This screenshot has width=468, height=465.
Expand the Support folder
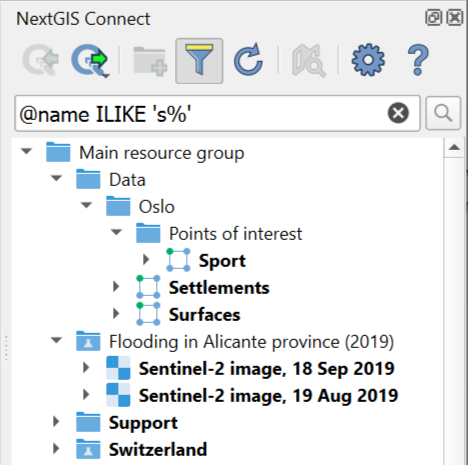coord(56,421)
